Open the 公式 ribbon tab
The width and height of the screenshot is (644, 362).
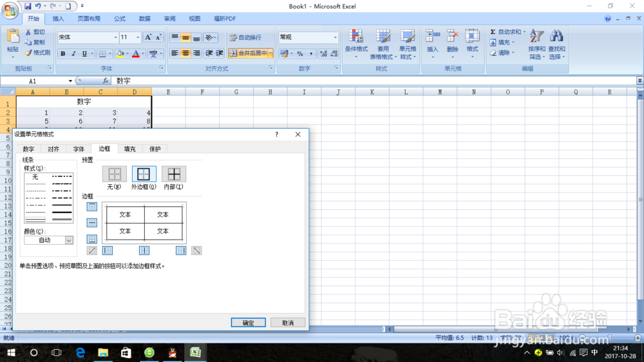(120, 19)
